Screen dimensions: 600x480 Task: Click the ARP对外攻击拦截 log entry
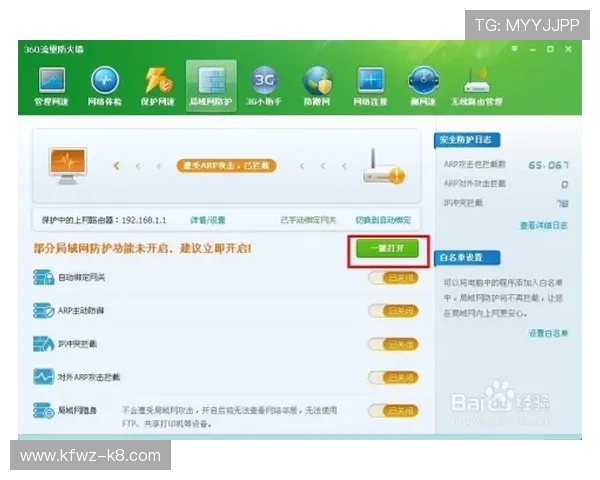coord(474,183)
